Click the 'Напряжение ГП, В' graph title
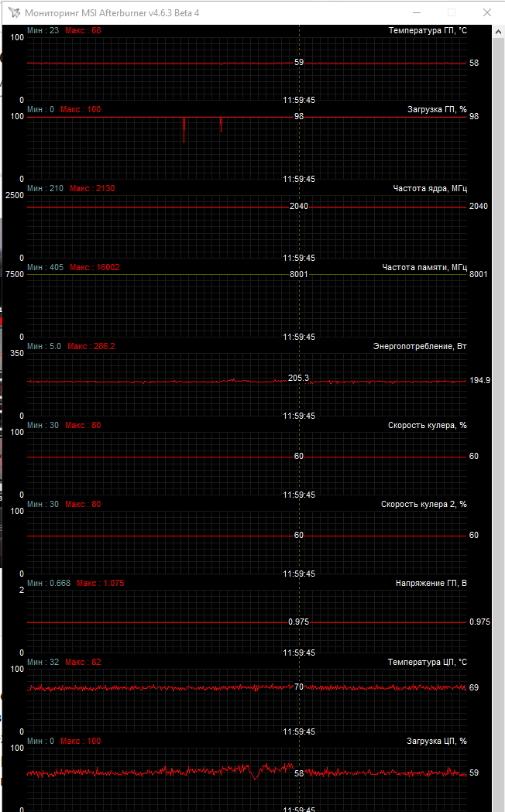Screen dimensions: 505x812 point(431,583)
